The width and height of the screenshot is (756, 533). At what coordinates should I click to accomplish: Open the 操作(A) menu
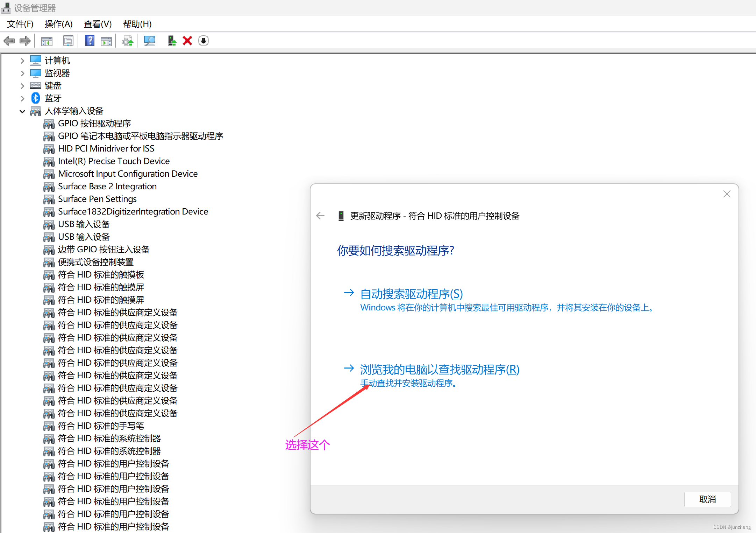(x=58, y=24)
